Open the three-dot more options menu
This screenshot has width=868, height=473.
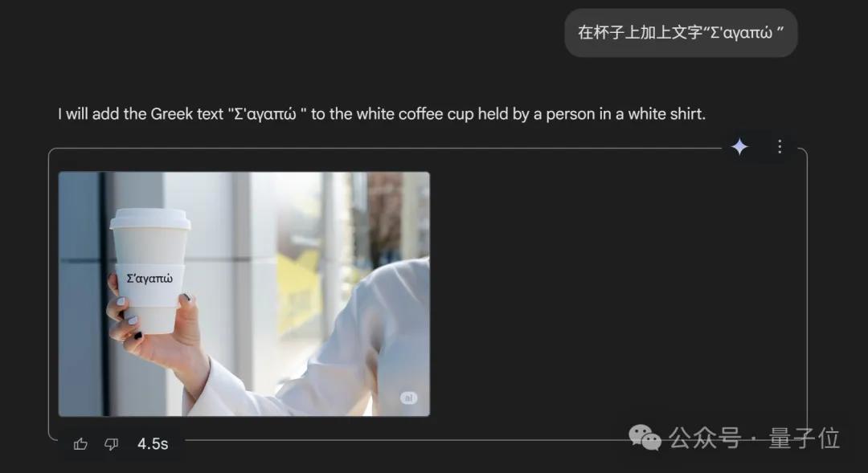tap(780, 147)
